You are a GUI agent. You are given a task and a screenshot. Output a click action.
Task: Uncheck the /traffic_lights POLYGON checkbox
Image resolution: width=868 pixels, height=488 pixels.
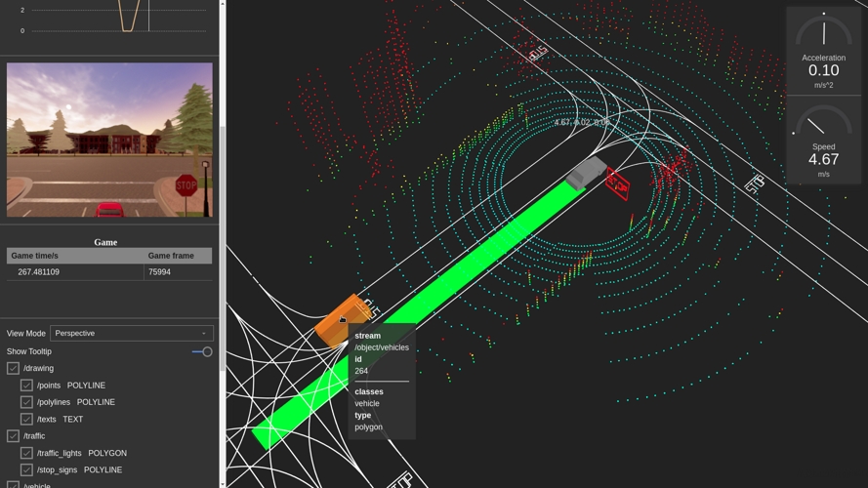click(x=26, y=453)
